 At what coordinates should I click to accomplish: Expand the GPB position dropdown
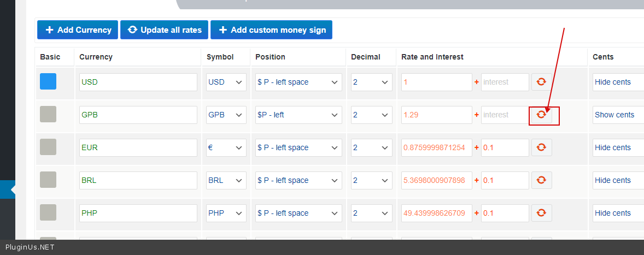(298, 115)
